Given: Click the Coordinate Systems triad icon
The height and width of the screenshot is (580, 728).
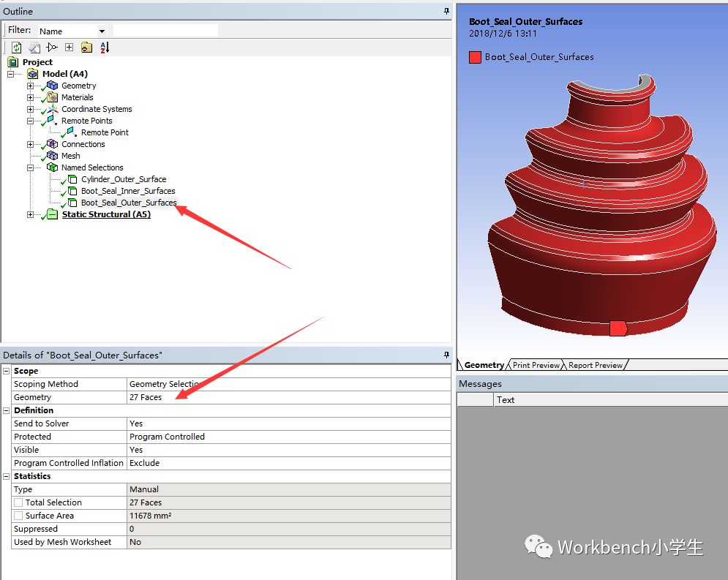Looking at the screenshot, I should (x=52, y=109).
